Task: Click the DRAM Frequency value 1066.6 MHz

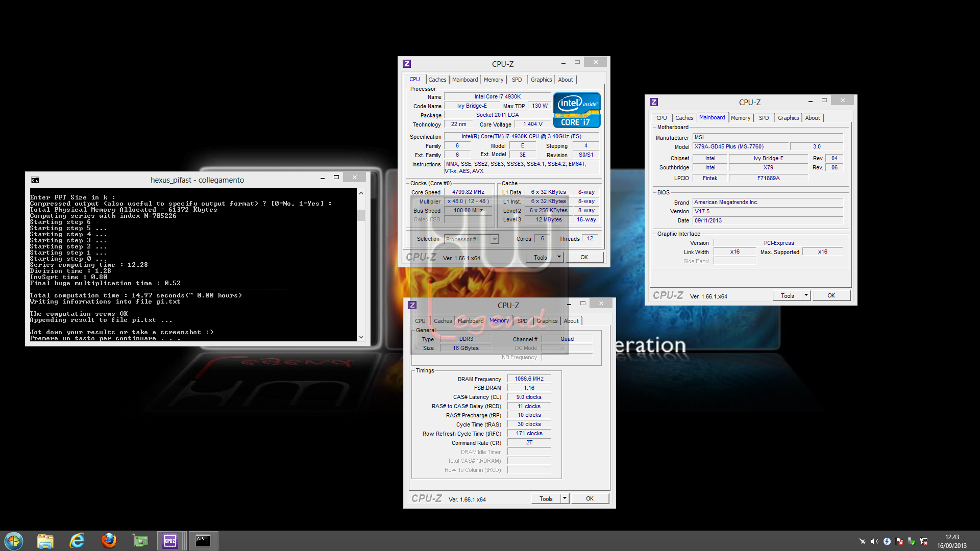Action: [529, 379]
